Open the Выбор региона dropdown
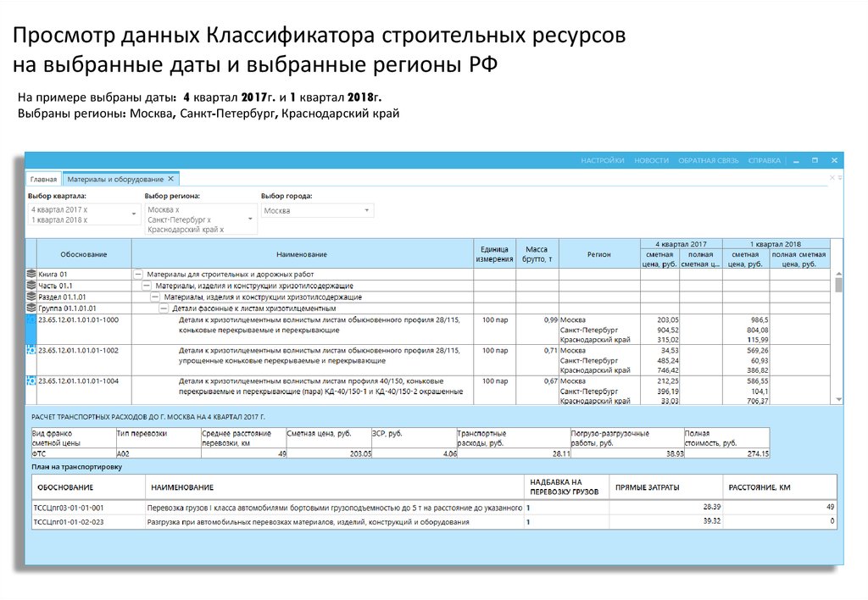 [250, 219]
